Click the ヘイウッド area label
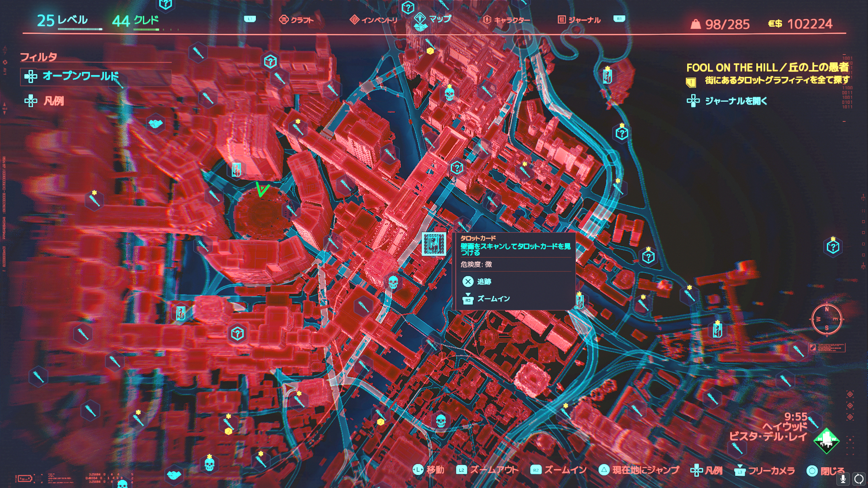This screenshot has width=868, height=488. pos(784,427)
